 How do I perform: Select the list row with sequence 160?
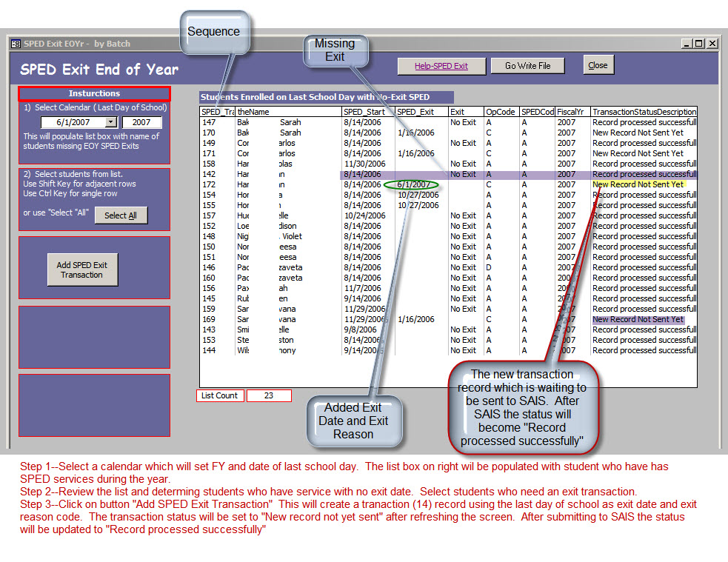pyautogui.click(x=449, y=278)
